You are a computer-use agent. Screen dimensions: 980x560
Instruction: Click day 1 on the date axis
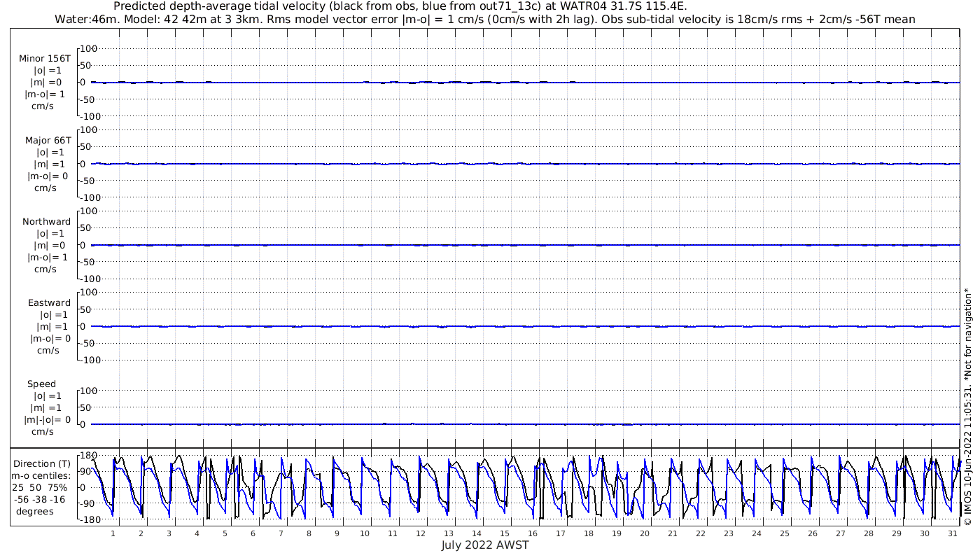point(113,533)
